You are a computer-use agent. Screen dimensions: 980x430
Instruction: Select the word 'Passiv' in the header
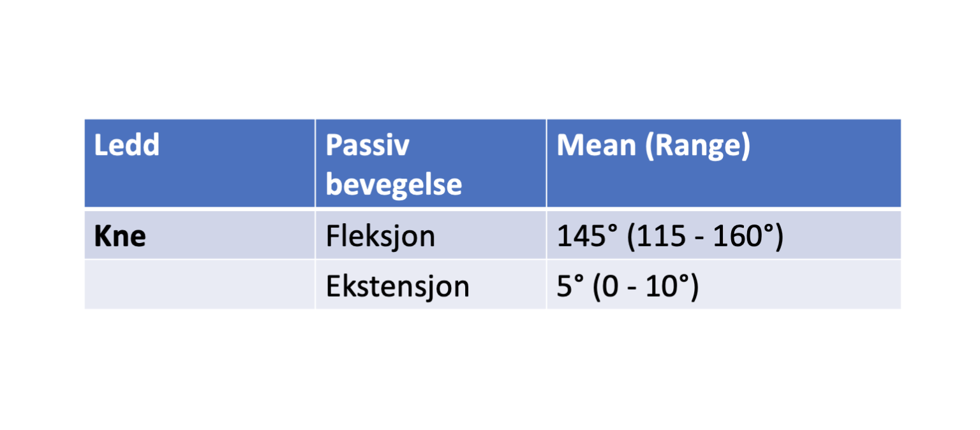click(367, 147)
